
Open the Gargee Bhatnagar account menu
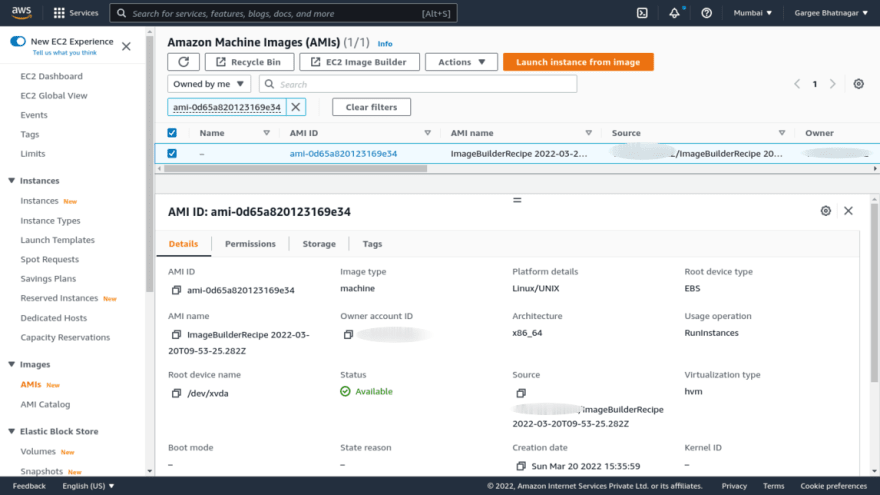coord(831,13)
